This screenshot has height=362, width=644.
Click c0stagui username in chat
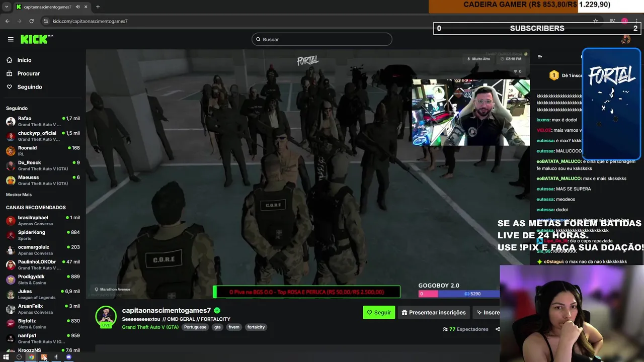point(553,261)
